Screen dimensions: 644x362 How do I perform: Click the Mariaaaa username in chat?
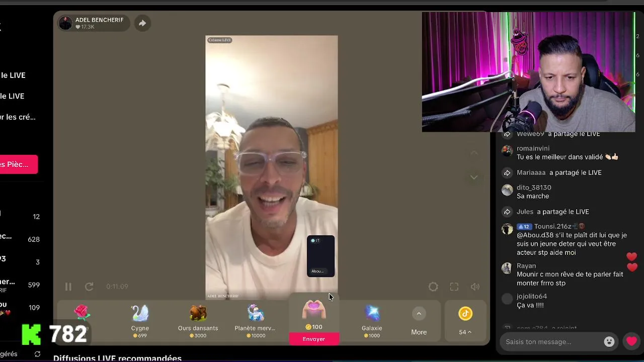[x=531, y=172]
